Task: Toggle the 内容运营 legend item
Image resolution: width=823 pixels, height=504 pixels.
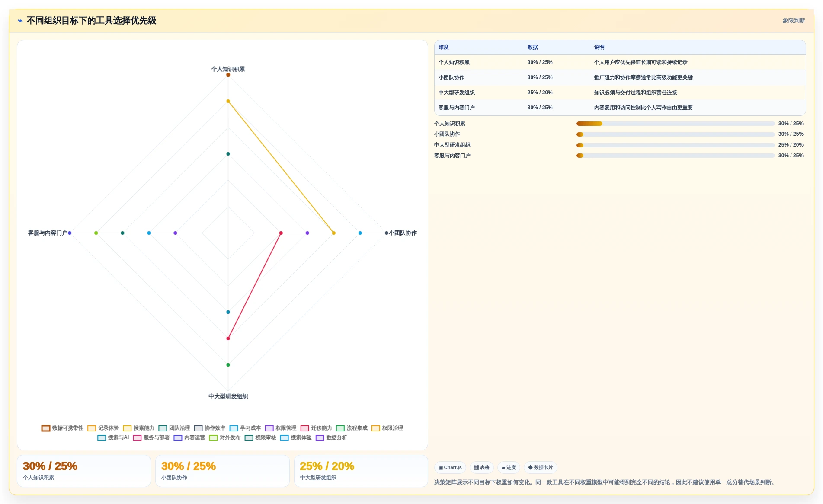Action: [x=189, y=437]
